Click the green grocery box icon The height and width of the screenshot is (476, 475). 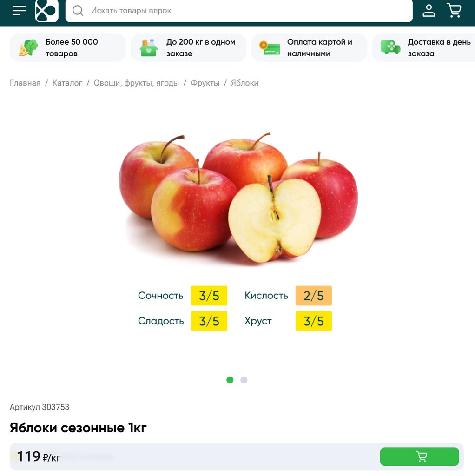149,48
